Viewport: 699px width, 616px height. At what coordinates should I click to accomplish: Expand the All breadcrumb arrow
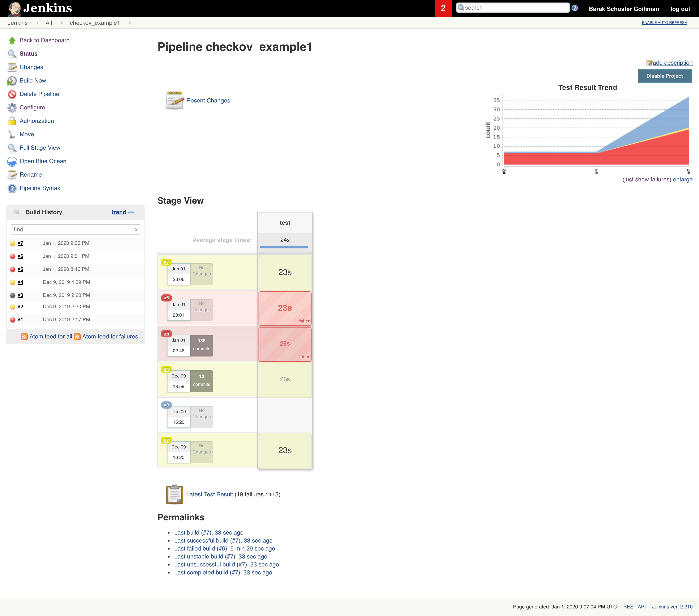coord(62,23)
